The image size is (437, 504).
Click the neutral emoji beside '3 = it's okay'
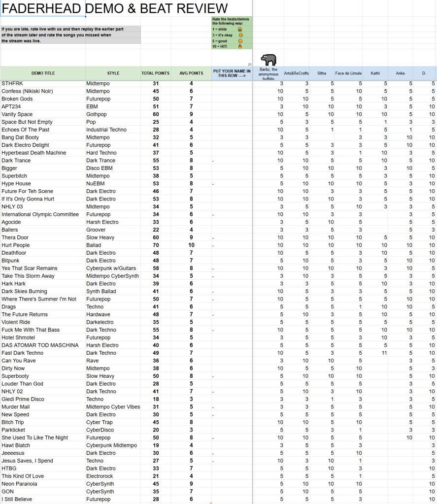(241, 35)
